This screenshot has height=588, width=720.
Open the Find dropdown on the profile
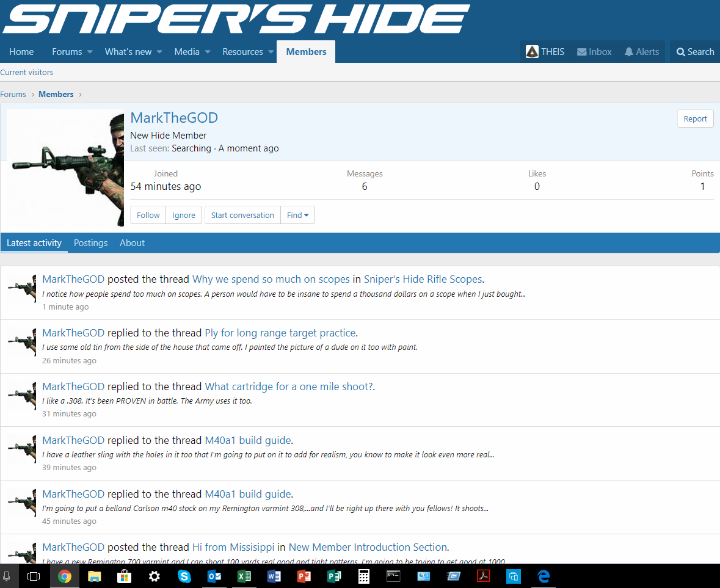[x=297, y=216]
